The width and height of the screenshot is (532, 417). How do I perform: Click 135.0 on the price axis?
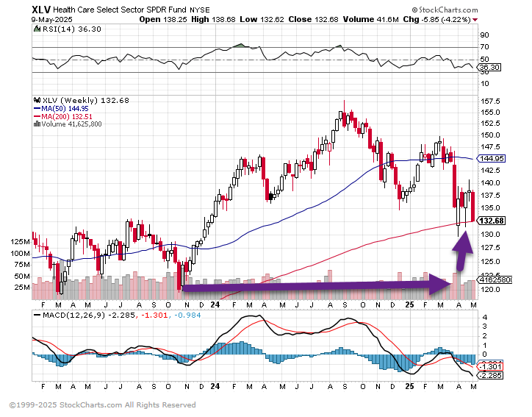490,208
